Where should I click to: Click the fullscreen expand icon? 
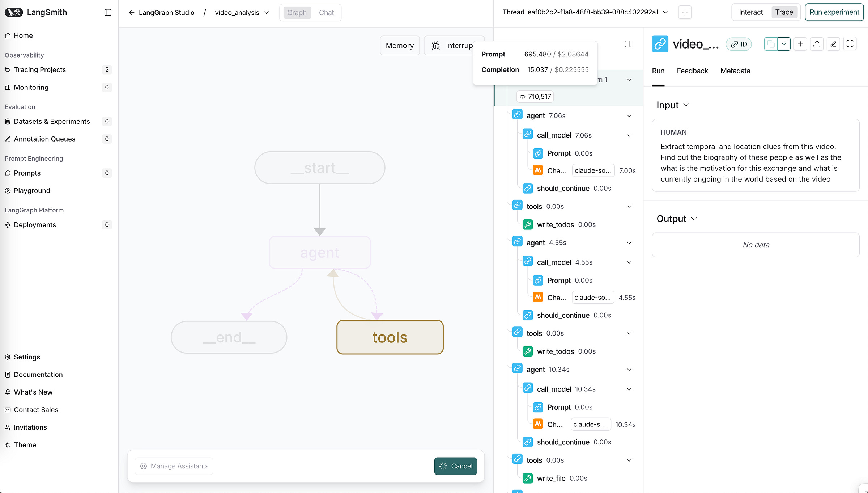(x=850, y=44)
